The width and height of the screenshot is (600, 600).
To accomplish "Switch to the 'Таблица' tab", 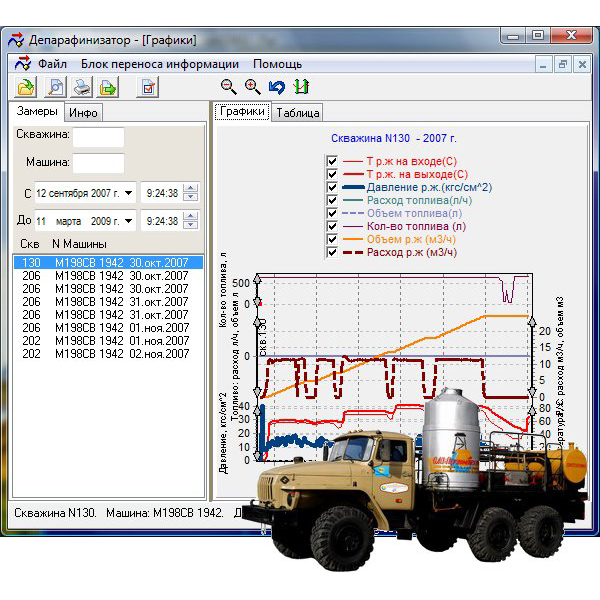I will pos(297,113).
